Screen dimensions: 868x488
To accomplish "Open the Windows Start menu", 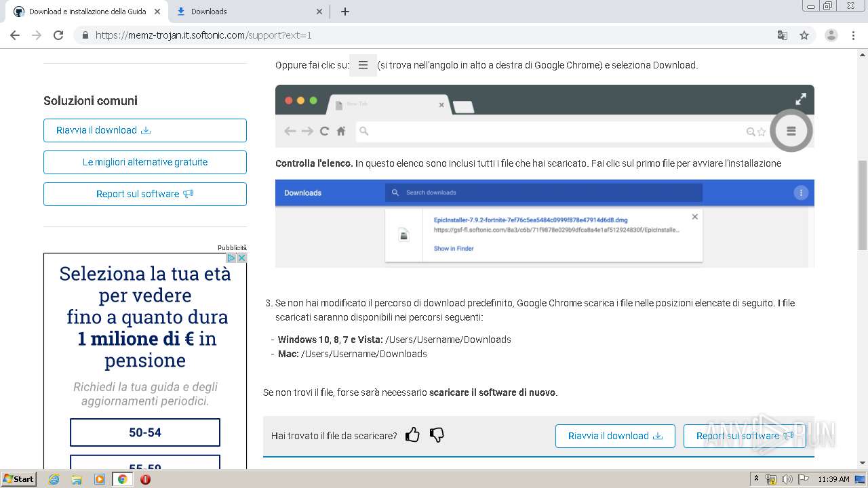I will [x=19, y=479].
